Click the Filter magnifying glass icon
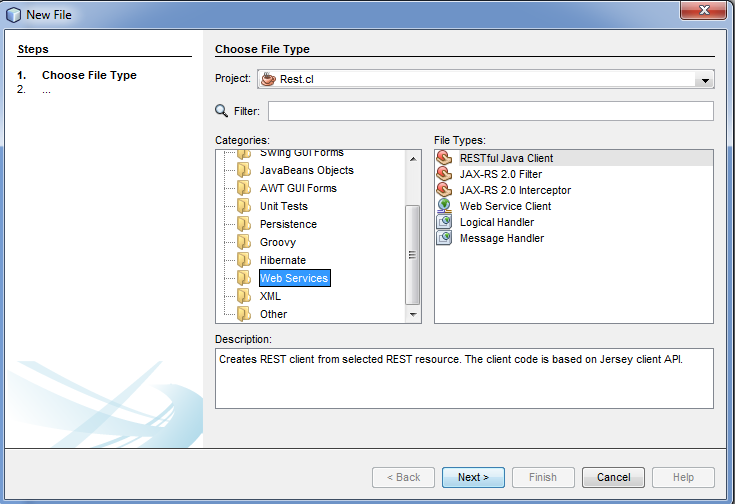The image size is (735, 504). pyautogui.click(x=221, y=111)
